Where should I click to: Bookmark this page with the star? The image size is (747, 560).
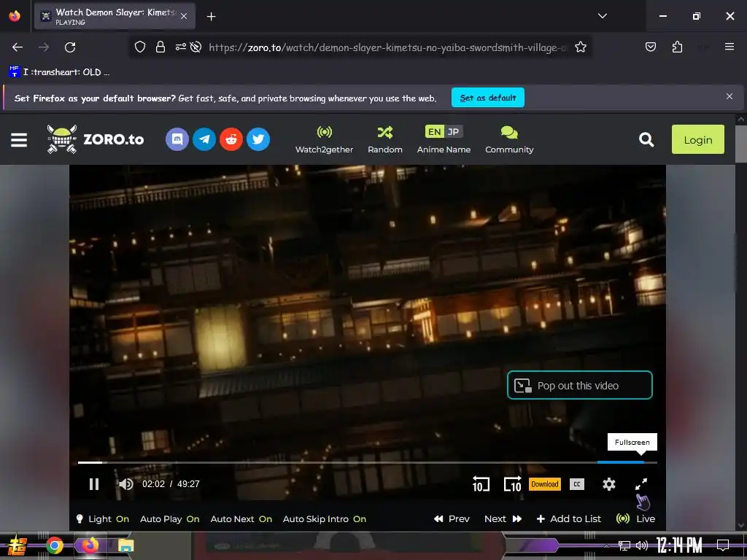[580, 47]
